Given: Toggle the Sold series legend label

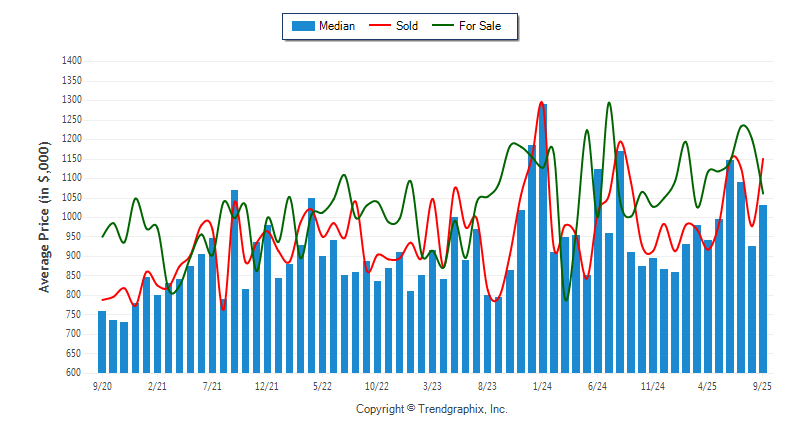Looking at the screenshot, I should coord(407,26).
